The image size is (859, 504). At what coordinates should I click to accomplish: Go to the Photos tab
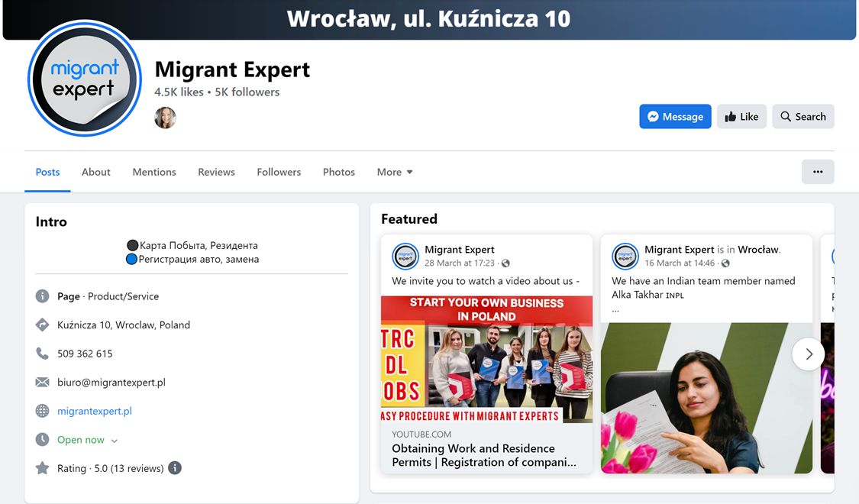[x=338, y=172]
